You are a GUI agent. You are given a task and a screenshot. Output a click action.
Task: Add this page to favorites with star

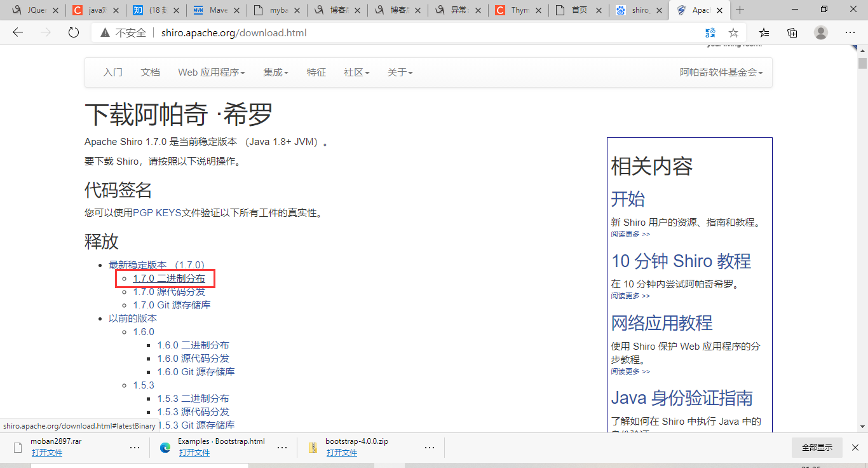[733, 32]
